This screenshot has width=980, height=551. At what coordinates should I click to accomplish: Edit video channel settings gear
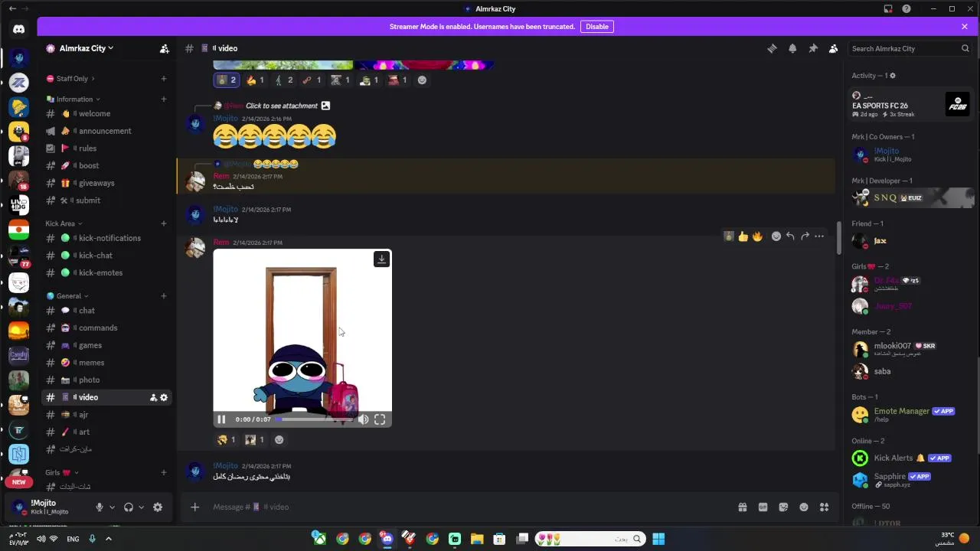pyautogui.click(x=163, y=398)
